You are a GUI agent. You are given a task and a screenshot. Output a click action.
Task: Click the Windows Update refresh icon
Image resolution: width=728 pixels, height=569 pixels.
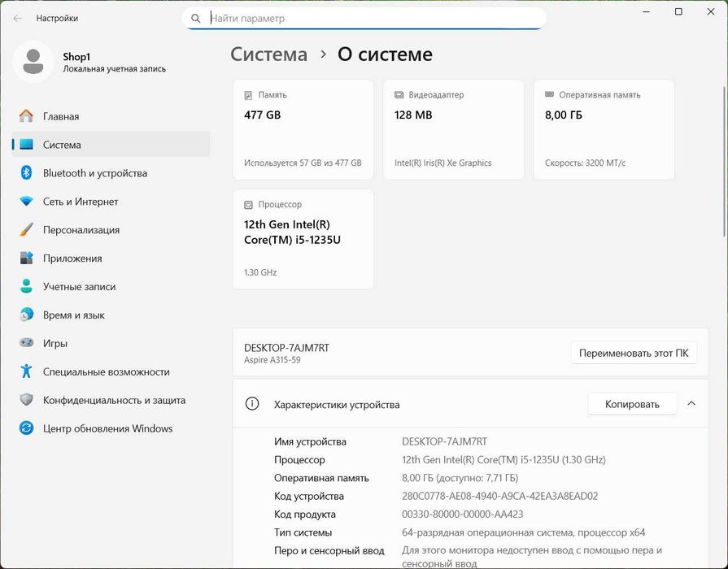click(x=27, y=428)
